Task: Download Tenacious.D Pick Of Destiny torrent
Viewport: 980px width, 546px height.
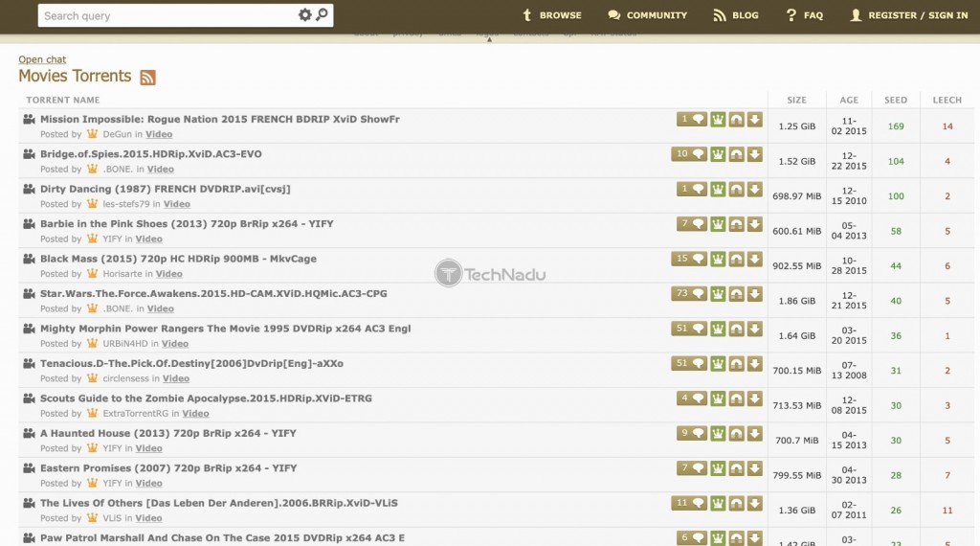Action: tap(755, 364)
